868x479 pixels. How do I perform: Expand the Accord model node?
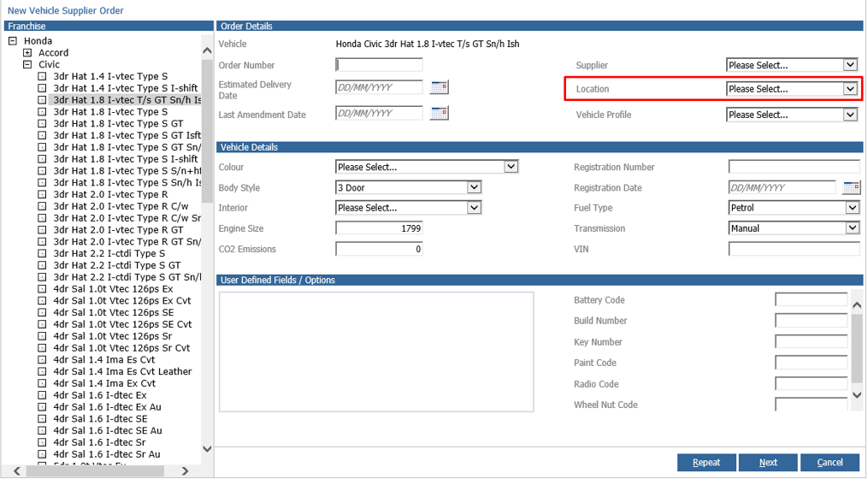[27, 53]
